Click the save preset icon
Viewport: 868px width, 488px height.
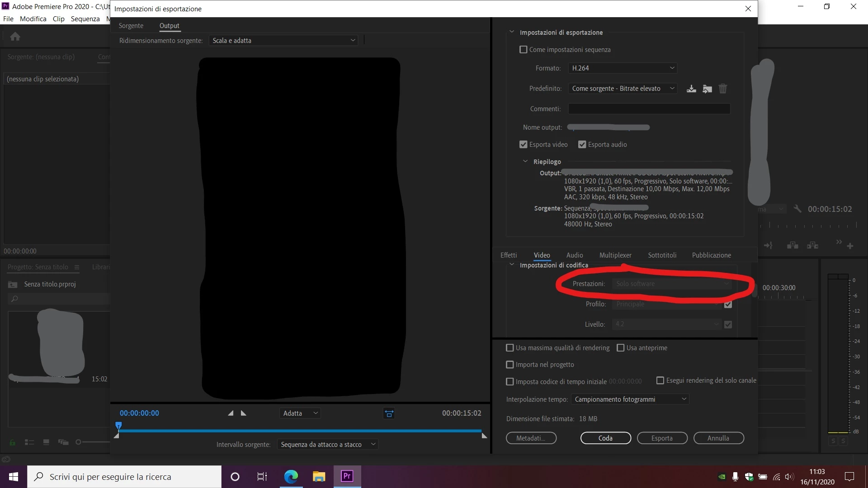click(x=691, y=89)
